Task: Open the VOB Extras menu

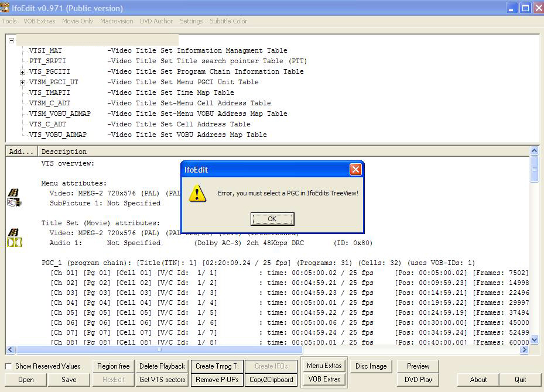Action: point(39,21)
